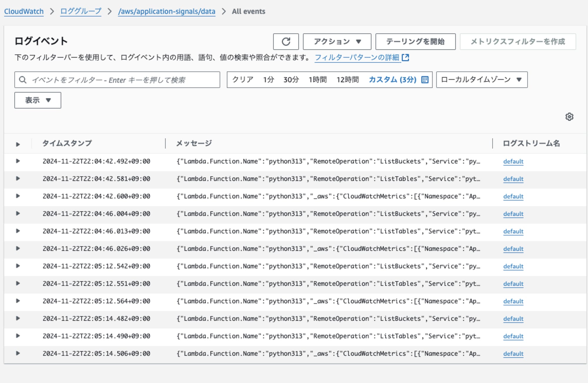
Task: Click the メッセージ column header
Action: coord(194,143)
